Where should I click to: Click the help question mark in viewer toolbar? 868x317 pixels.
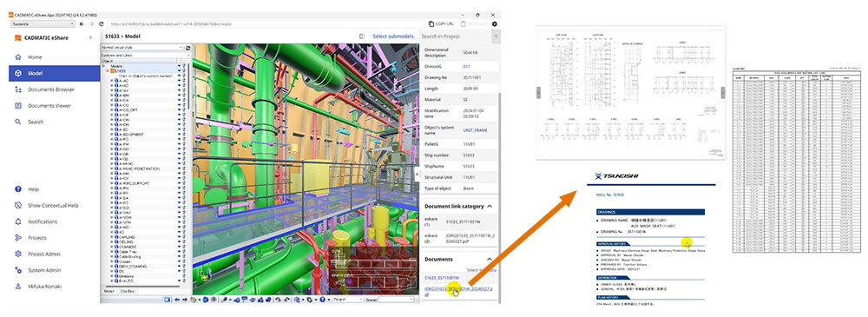click(322, 300)
